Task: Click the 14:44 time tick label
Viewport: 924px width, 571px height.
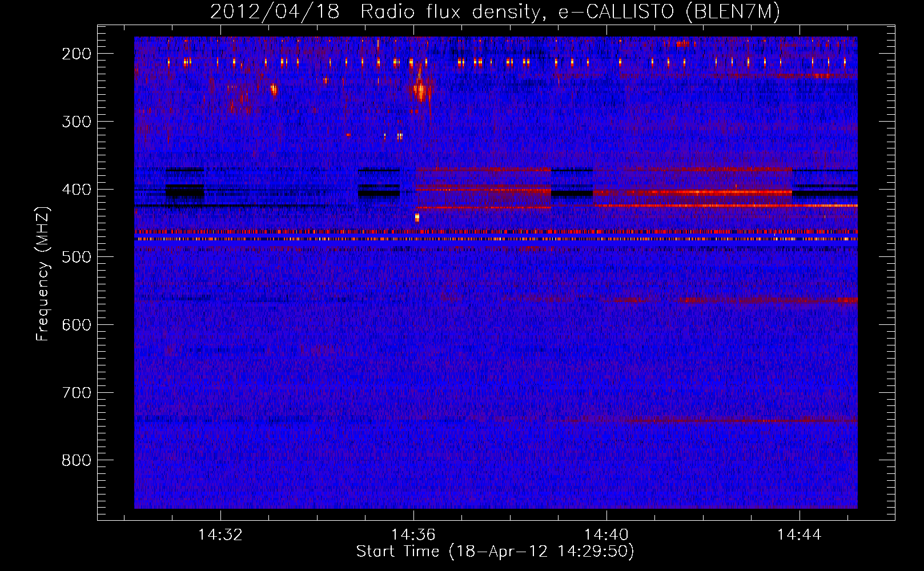Action: tap(800, 535)
